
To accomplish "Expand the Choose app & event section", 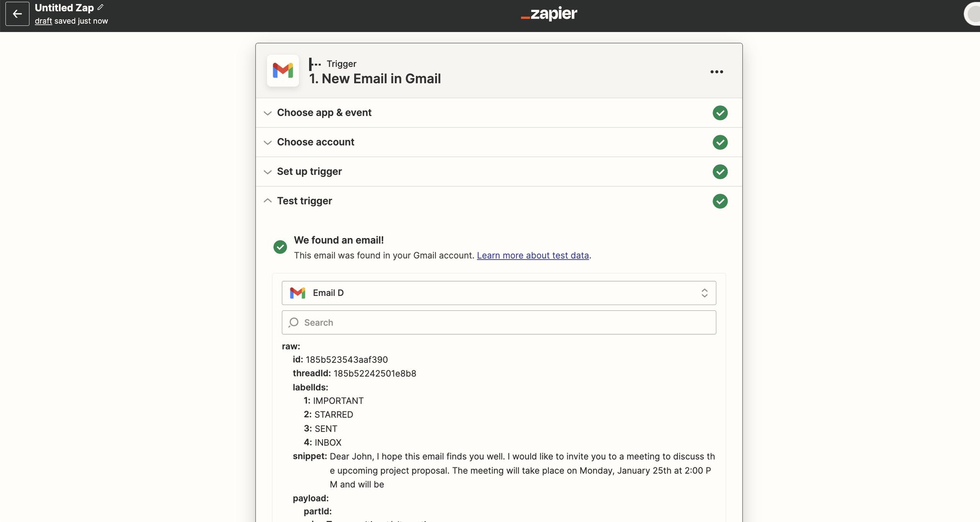I will [x=324, y=113].
